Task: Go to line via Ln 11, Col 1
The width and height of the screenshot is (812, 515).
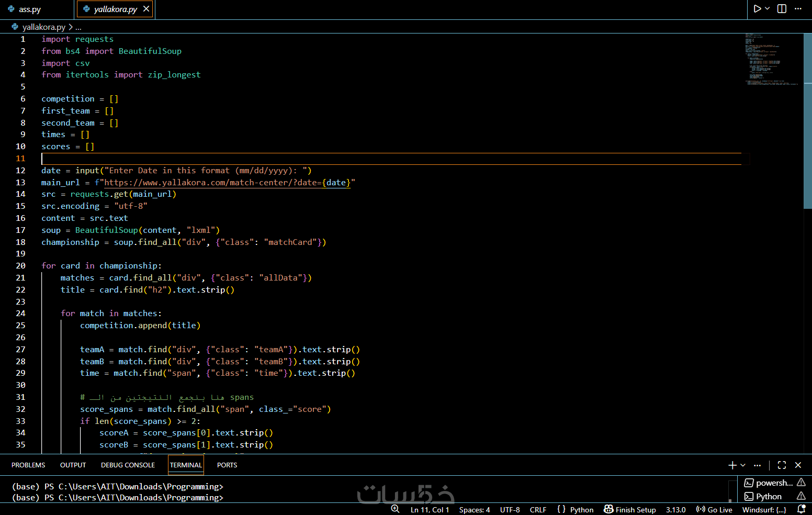Action: [x=430, y=510]
